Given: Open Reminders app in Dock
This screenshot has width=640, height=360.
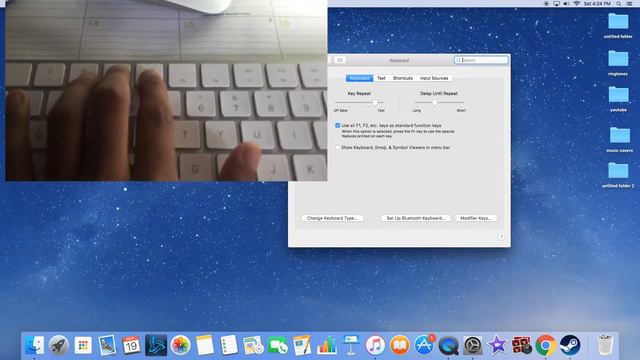Looking at the screenshot, I should pos(229,345).
